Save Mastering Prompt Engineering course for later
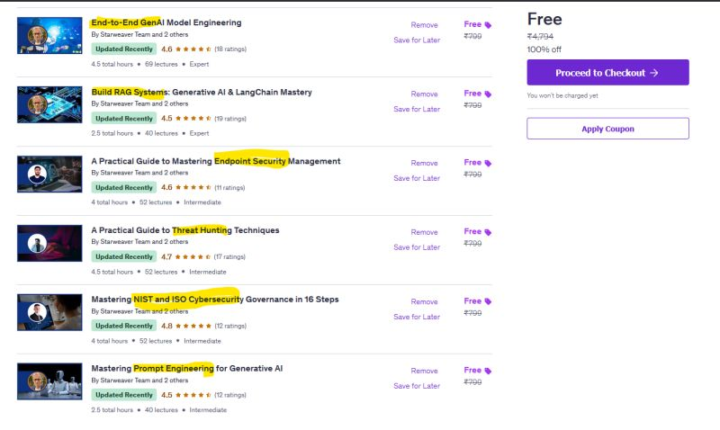The height and width of the screenshot is (430, 720). (x=416, y=386)
